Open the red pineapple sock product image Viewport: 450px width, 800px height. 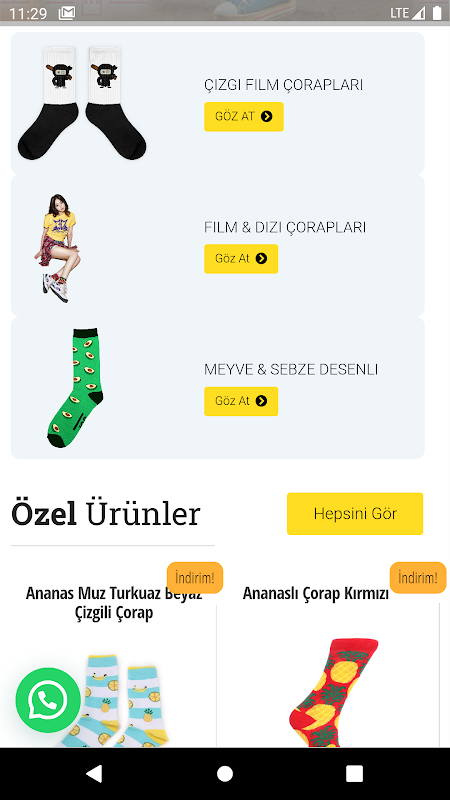[333, 692]
